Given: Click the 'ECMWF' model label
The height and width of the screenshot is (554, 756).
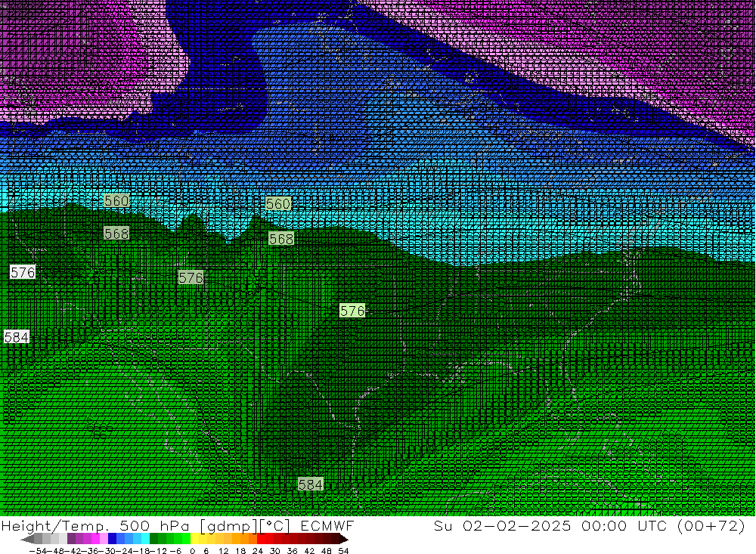Looking at the screenshot, I should click(327, 525).
